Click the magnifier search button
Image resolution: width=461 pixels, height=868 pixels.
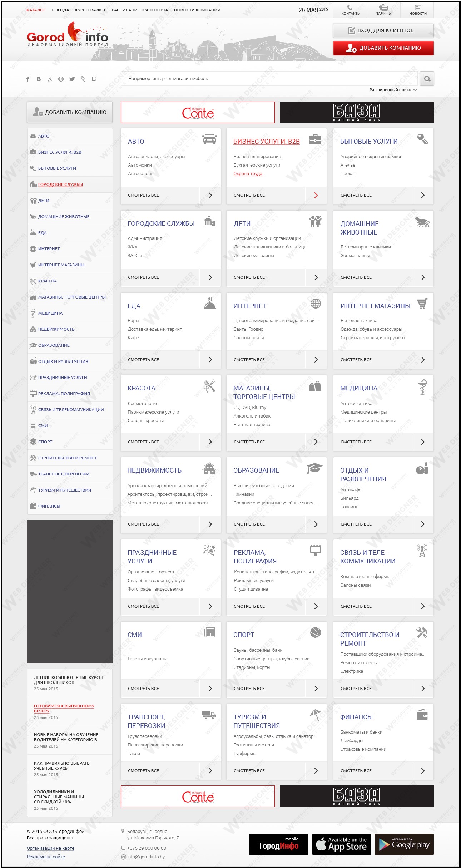tap(427, 79)
